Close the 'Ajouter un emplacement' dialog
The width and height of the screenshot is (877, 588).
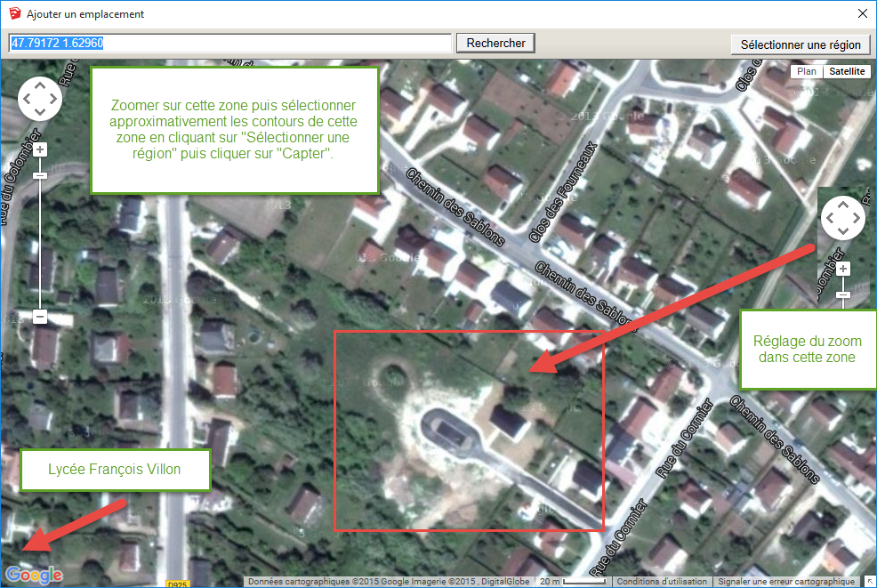point(861,14)
